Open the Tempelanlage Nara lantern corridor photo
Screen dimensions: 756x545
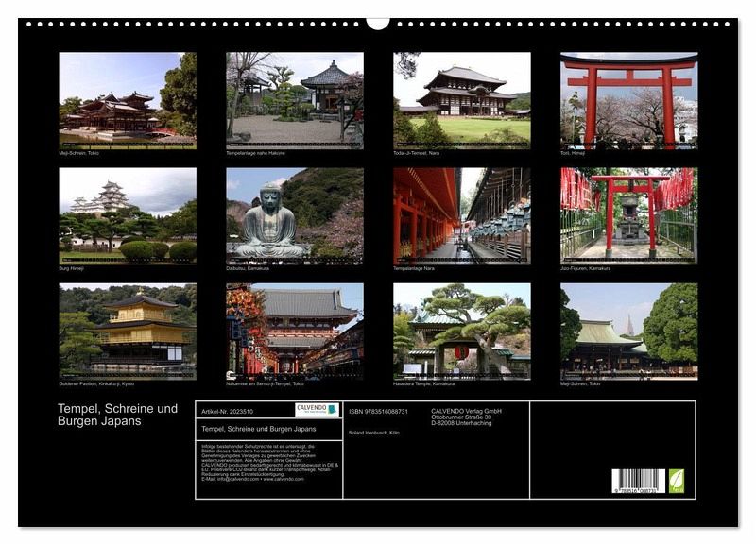pos(462,216)
